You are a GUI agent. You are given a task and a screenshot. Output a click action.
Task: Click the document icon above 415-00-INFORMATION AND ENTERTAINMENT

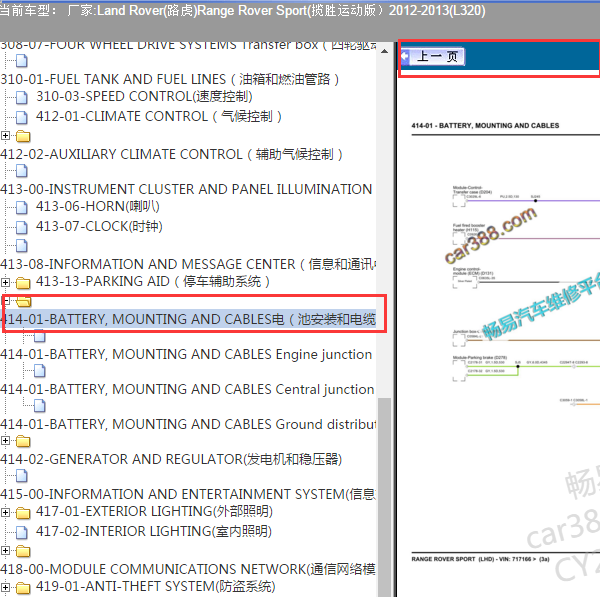pyautogui.click(x=22, y=476)
